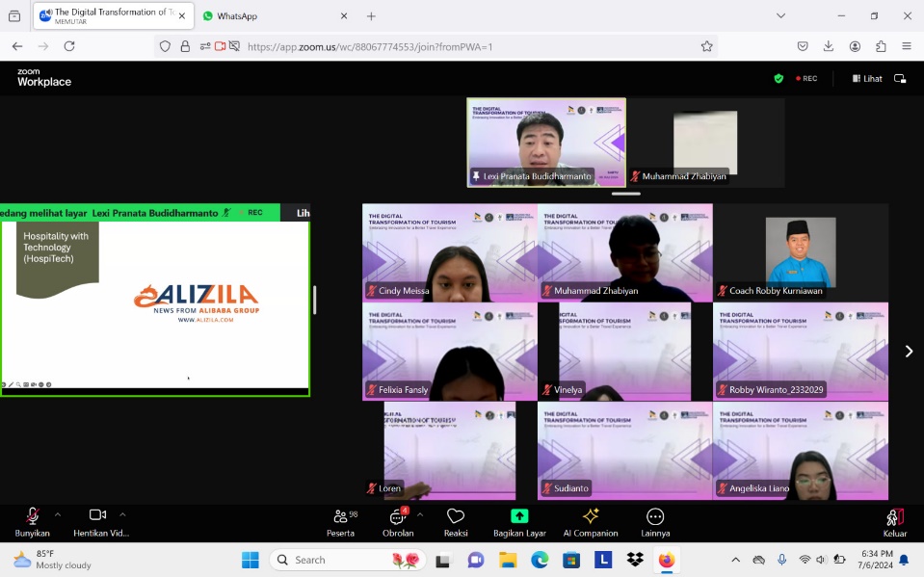Open the Lihat view layout menu
This screenshot has width=924, height=577.
click(x=866, y=79)
